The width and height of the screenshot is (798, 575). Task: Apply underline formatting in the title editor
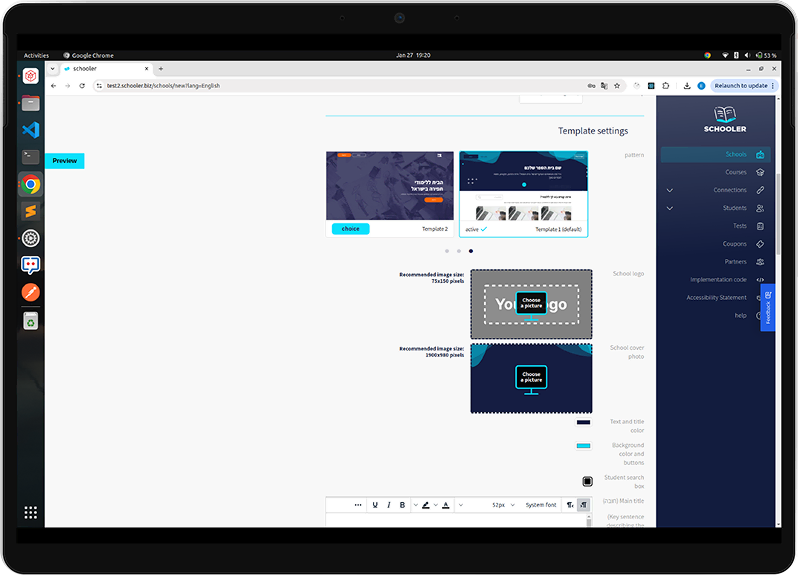pyautogui.click(x=375, y=505)
